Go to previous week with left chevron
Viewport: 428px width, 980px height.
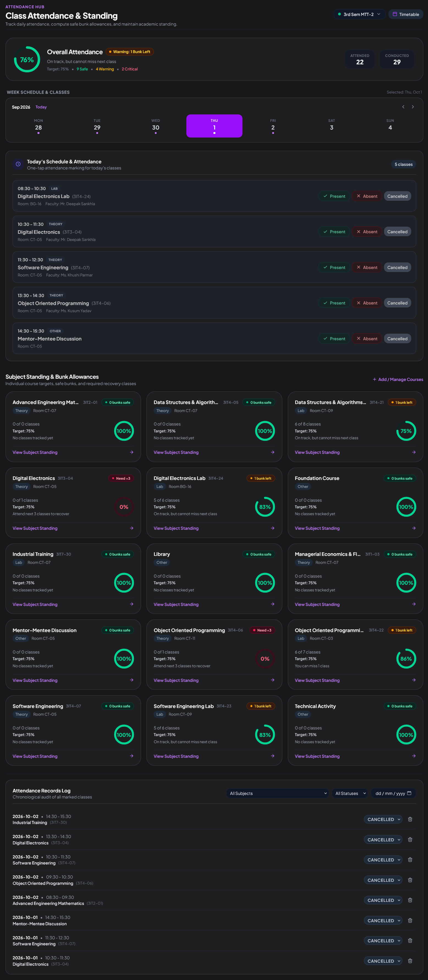tap(403, 107)
